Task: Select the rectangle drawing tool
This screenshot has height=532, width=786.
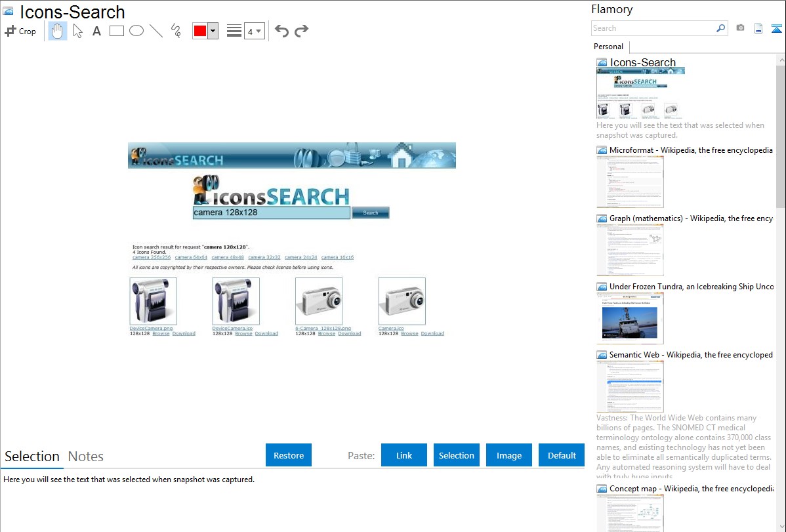Action: 116,31
